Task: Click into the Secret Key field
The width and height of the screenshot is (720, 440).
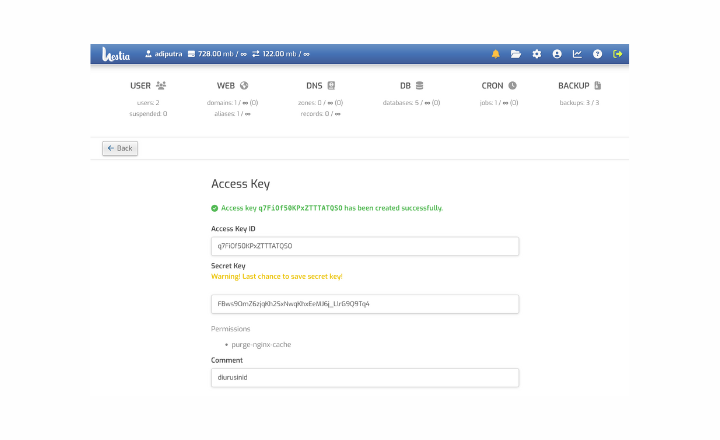Action: 365,303
